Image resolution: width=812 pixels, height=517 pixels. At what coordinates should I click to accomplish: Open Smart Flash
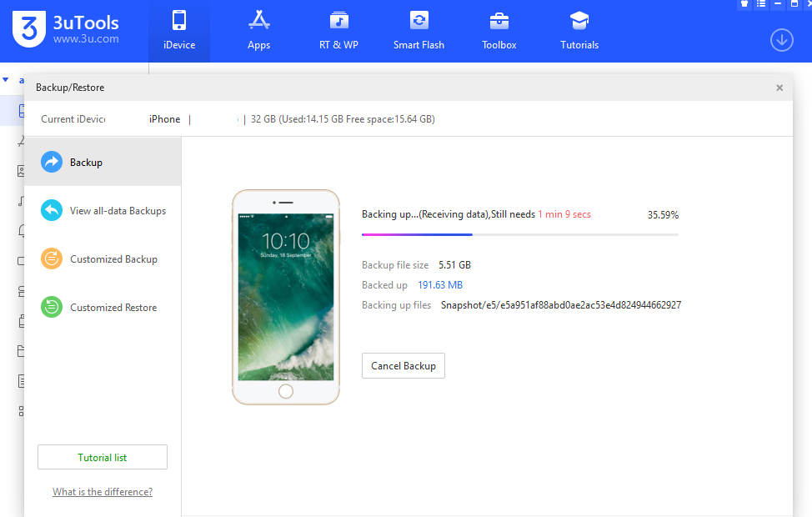point(419,31)
